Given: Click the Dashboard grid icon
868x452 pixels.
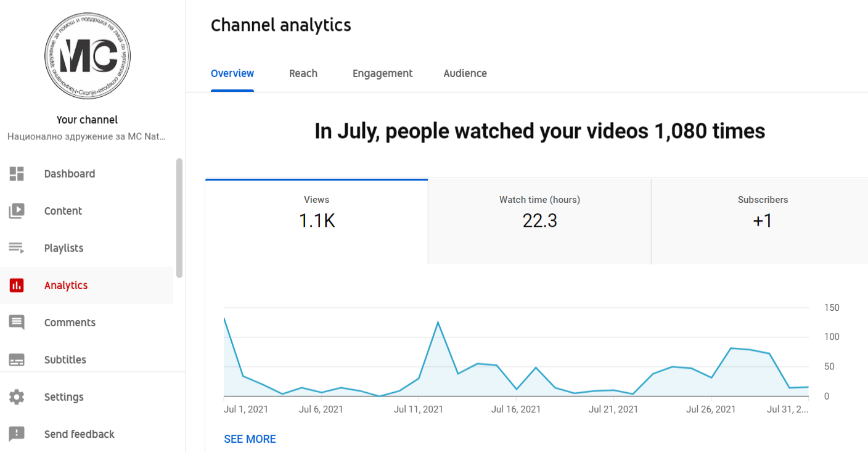Looking at the screenshot, I should tap(17, 174).
